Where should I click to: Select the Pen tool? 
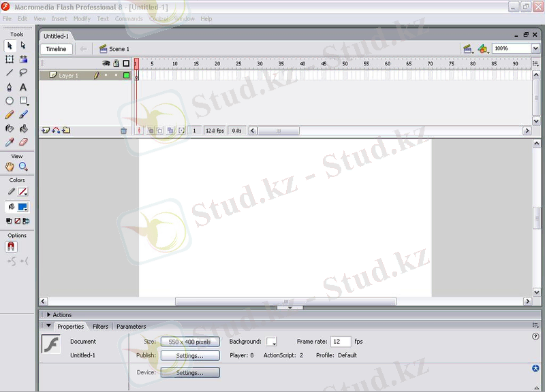[10, 87]
